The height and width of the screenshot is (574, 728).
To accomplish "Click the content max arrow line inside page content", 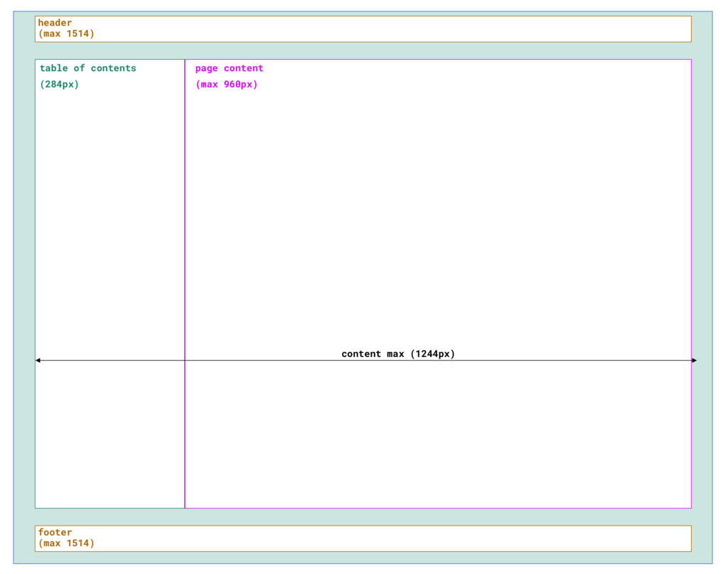I will 438,361.
